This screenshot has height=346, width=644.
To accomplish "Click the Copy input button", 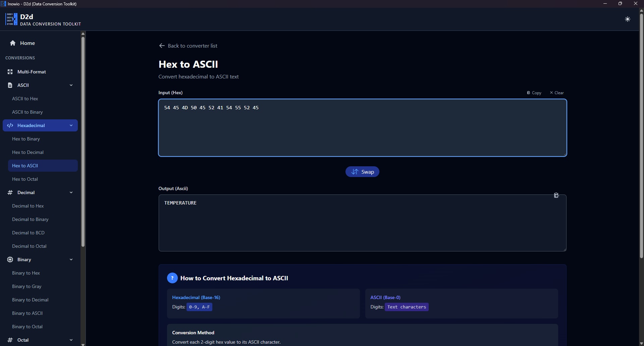I will [x=534, y=93].
